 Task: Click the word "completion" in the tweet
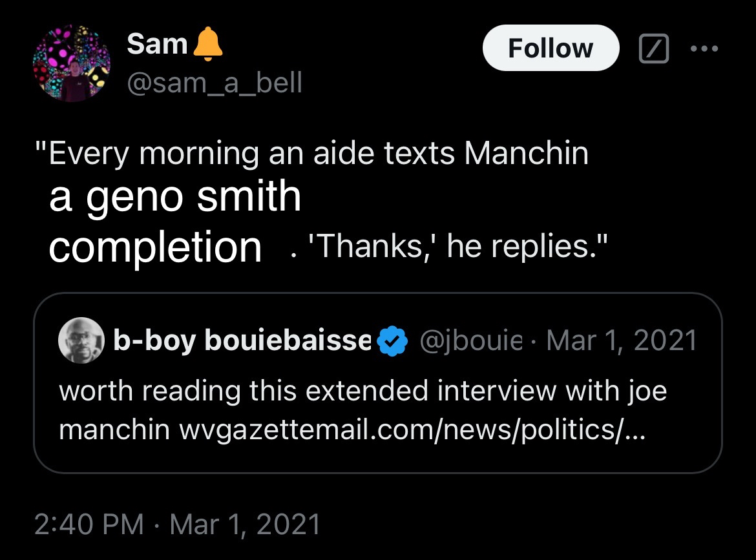[x=155, y=246]
